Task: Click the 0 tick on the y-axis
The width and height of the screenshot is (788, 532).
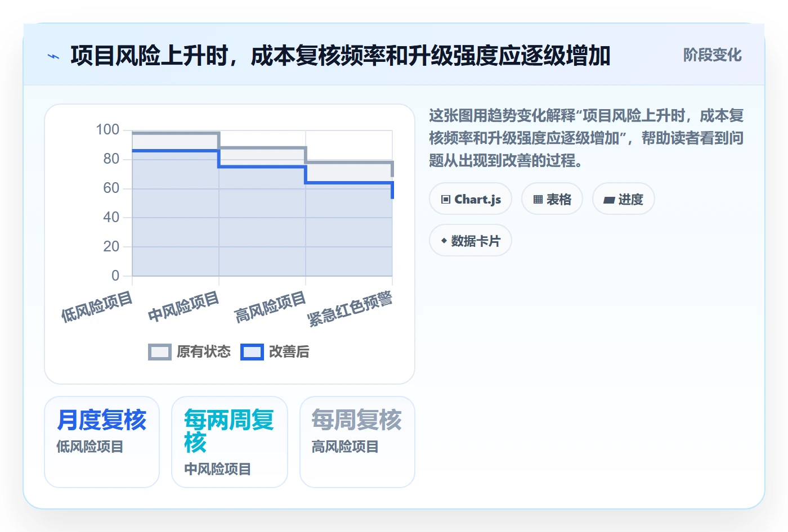Action: (x=115, y=276)
